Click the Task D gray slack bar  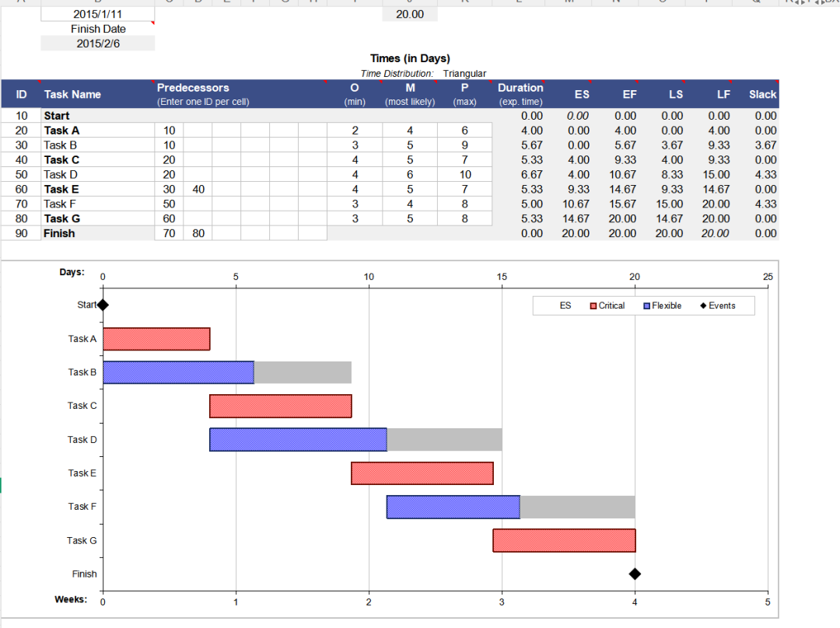444,439
